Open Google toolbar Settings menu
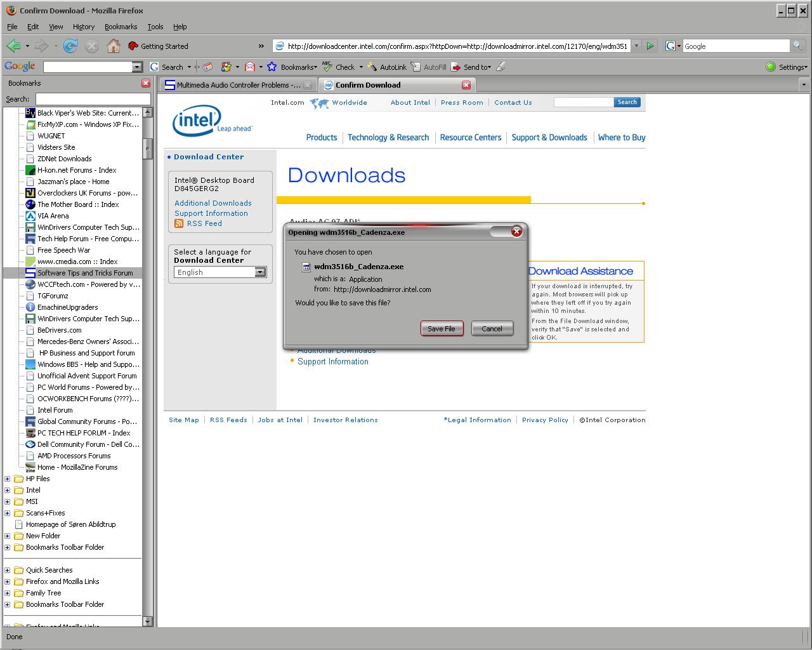 point(787,67)
